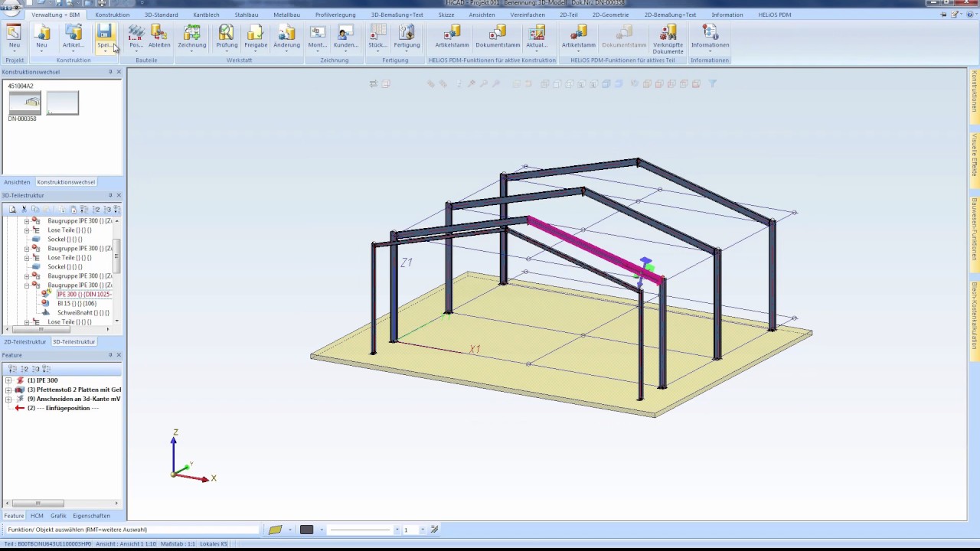Expand the (1) IPE 300 feature entry
Image resolution: width=980 pixels, height=551 pixels.
coord(8,380)
